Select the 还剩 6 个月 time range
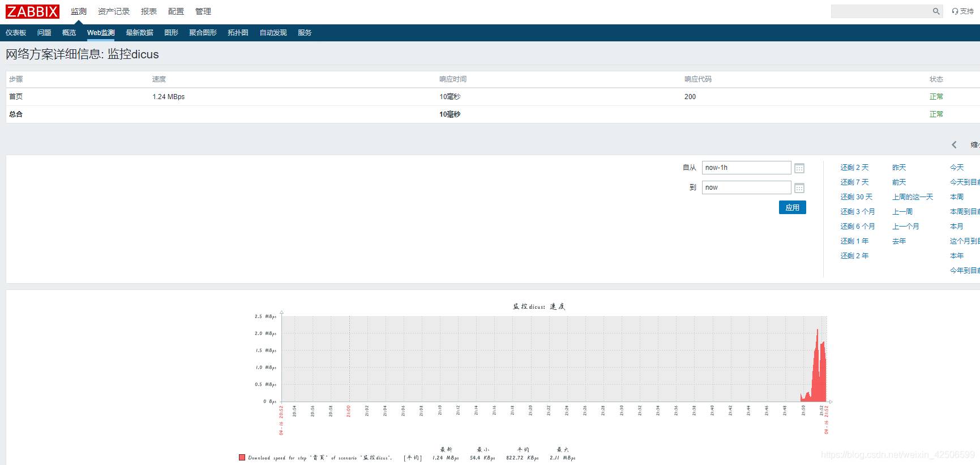 [x=858, y=227]
